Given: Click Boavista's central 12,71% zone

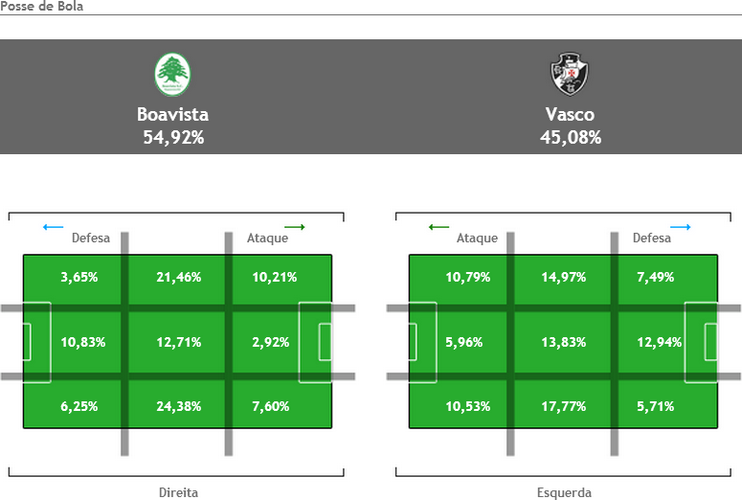Looking at the screenshot, I should [178, 342].
